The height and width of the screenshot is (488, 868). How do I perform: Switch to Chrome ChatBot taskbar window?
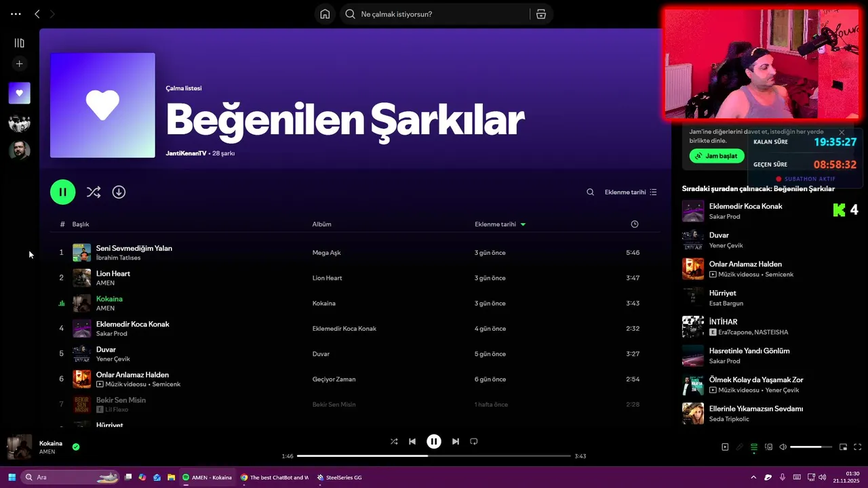coord(275,477)
